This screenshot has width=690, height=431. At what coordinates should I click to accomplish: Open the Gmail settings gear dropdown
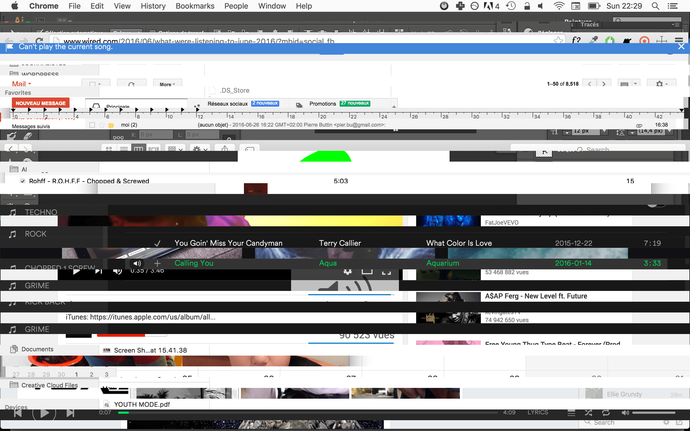coord(662,84)
